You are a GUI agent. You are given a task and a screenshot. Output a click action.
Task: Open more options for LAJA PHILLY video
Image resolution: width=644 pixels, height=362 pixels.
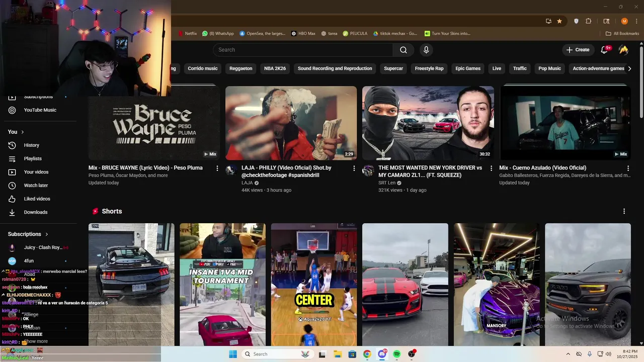pos(354,168)
